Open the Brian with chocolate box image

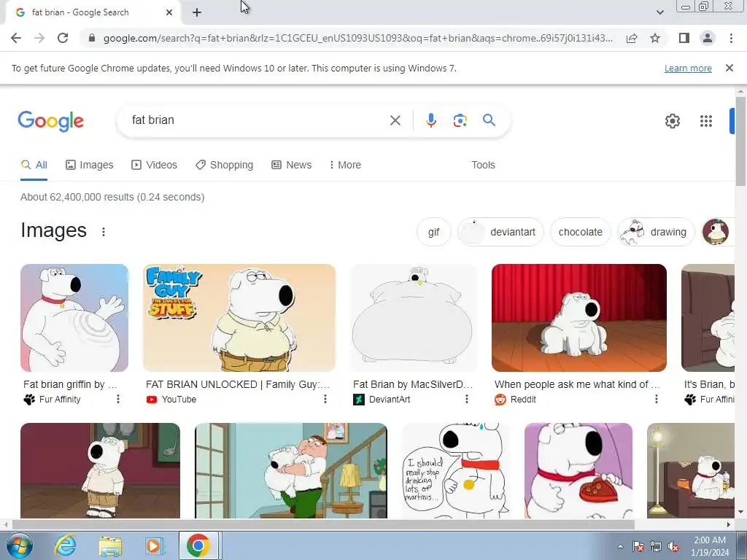(x=578, y=470)
